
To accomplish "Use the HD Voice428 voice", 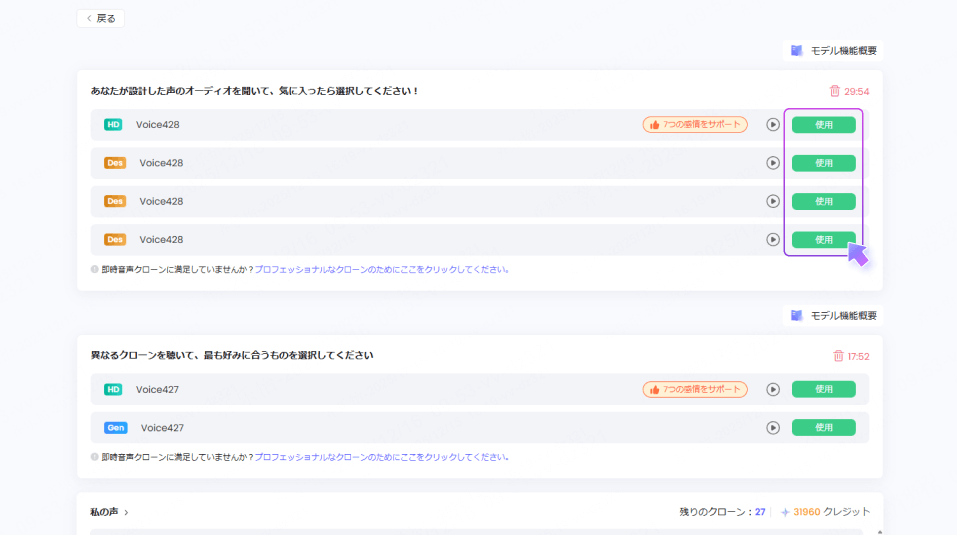I will tap(823, 125).
